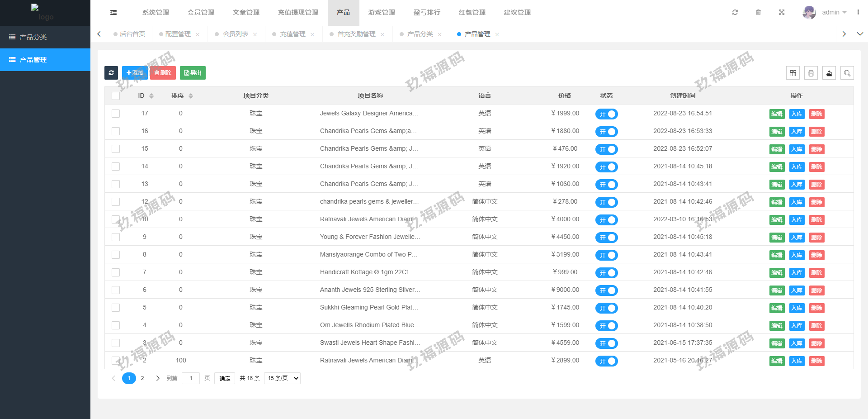868x419 pixels.
Task: Collapse the sidebar with the hamburger icon
Action: (x=113, y=13)
